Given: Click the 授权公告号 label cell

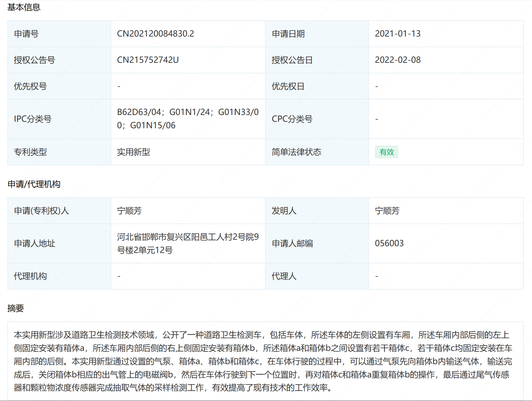Looking at the screenshot, I should [x=59, y=60].
